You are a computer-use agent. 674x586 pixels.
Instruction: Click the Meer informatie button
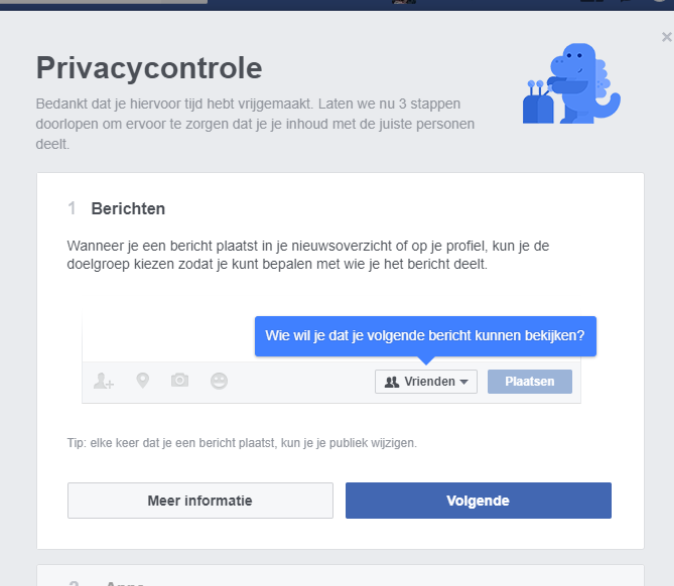click(200, 501)
